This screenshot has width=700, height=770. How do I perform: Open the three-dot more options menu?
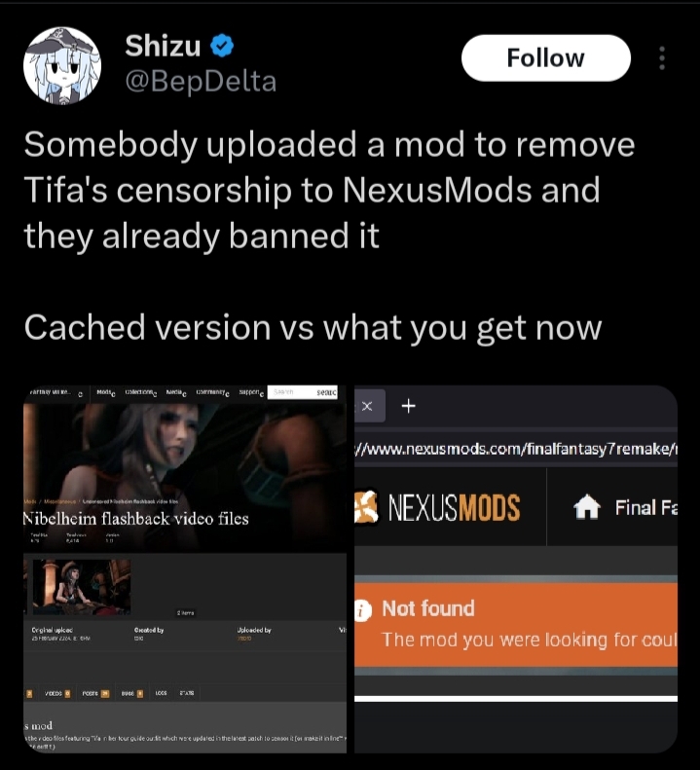[x=662, y=58]
